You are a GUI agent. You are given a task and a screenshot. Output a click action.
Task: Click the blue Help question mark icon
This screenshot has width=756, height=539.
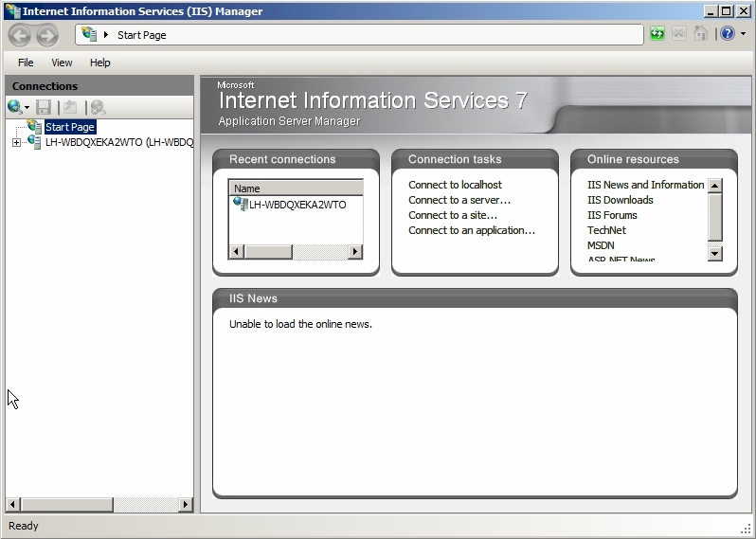pos(728,34)
